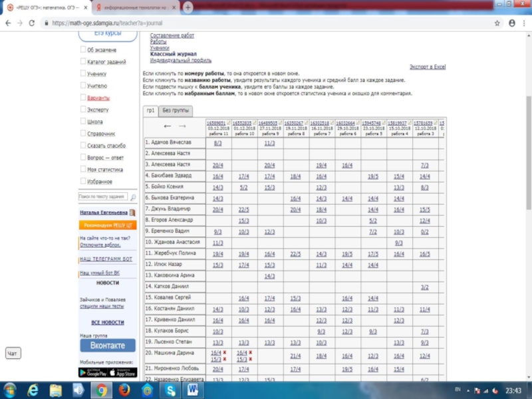Click the работа 6 column title

[x=347, y=134]
